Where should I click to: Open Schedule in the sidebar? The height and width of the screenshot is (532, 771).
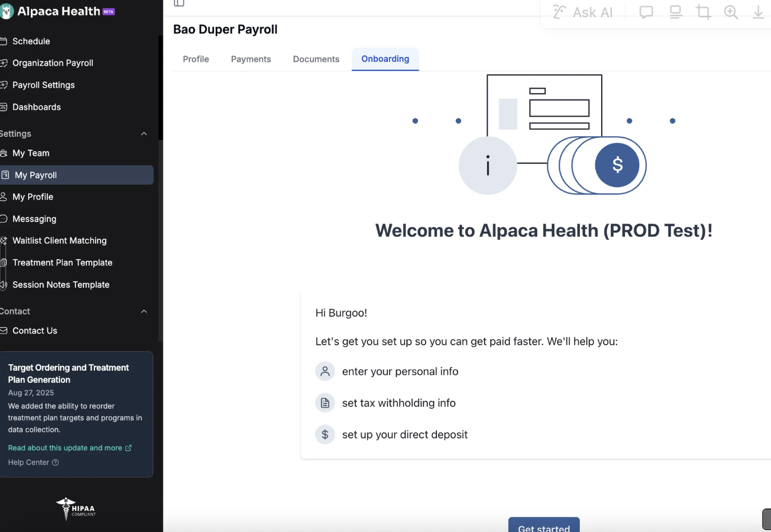31,41
